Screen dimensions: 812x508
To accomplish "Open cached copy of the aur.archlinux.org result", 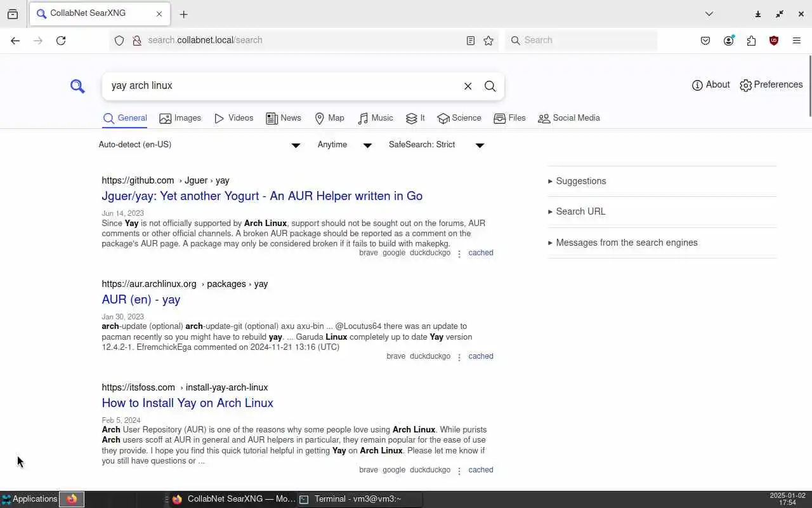I will pos(481,356).
